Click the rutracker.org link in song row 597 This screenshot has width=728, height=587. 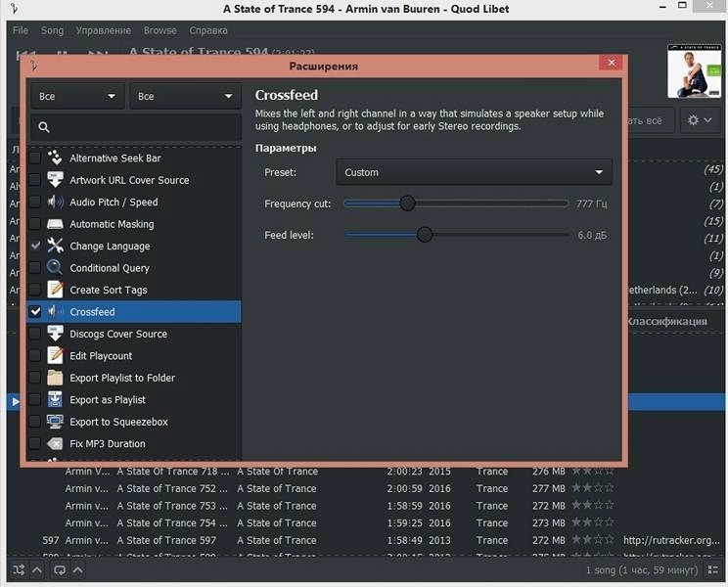point(671,540)
